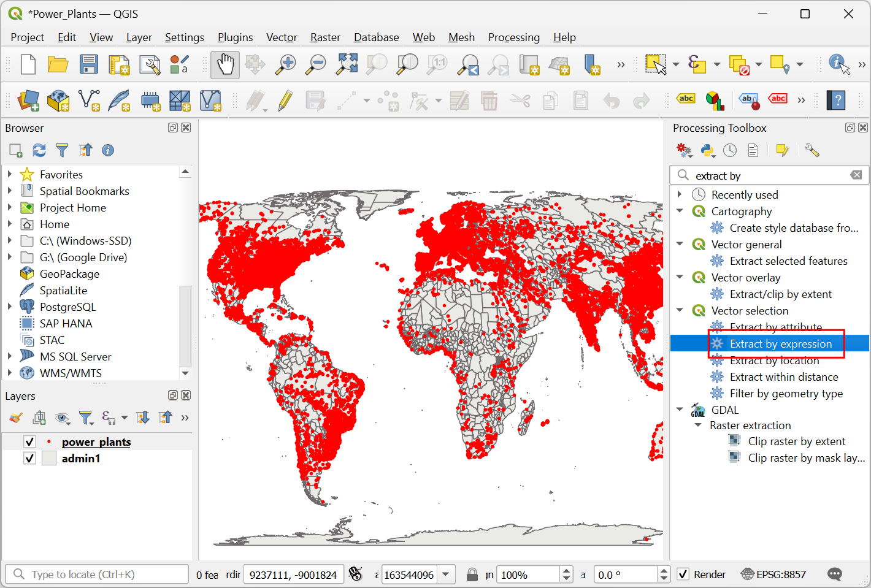Click the Zoom In magnifier icon
Image resolution: width=871 pixels, height=588 pixels.
pos(285,64)
